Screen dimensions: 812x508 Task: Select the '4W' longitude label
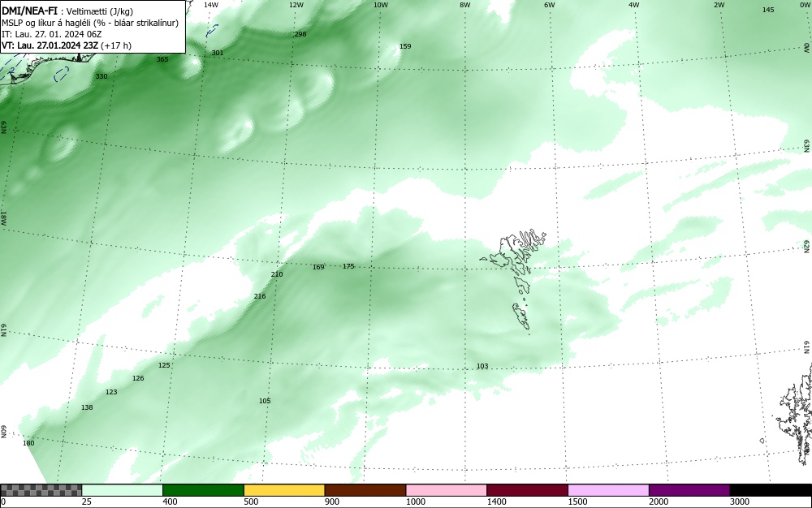(634, 5)
